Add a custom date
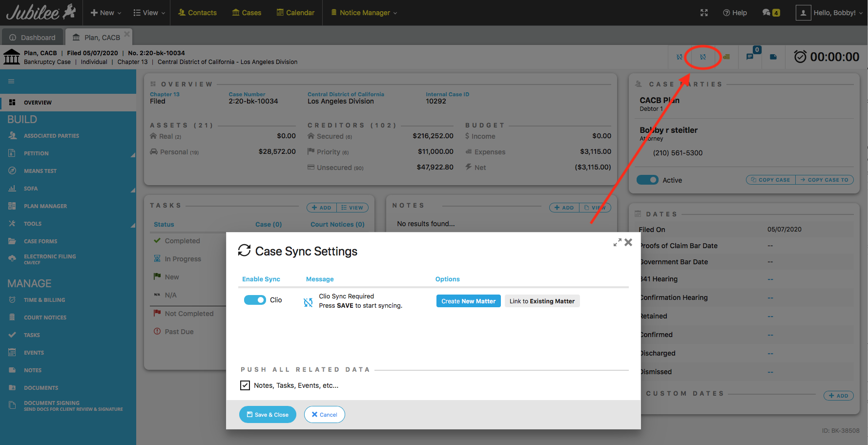The image size is (868, 445). tap(839, 396)
